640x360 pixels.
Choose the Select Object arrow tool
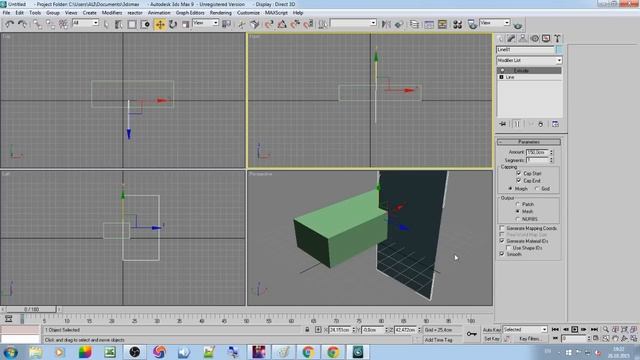click(x=106, y=24)
